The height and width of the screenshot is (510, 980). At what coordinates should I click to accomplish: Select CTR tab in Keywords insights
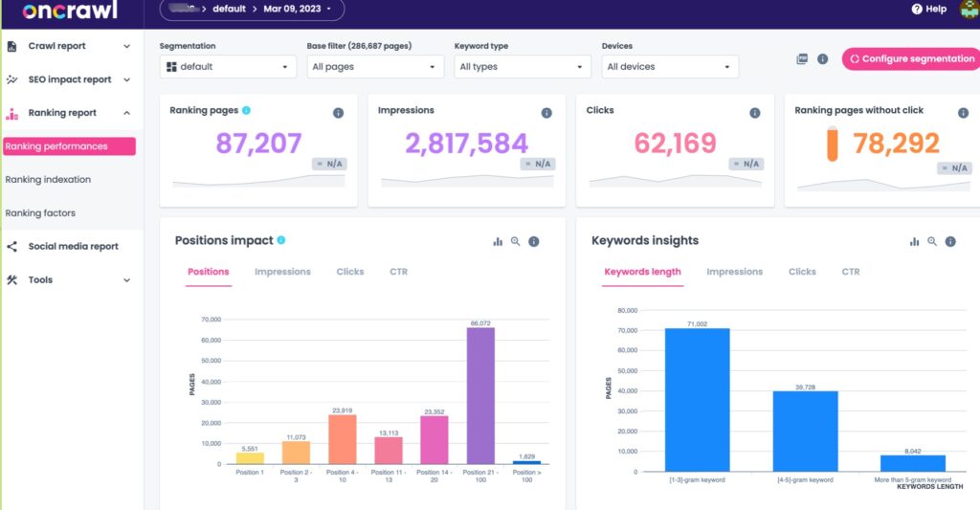coord(851,272)
